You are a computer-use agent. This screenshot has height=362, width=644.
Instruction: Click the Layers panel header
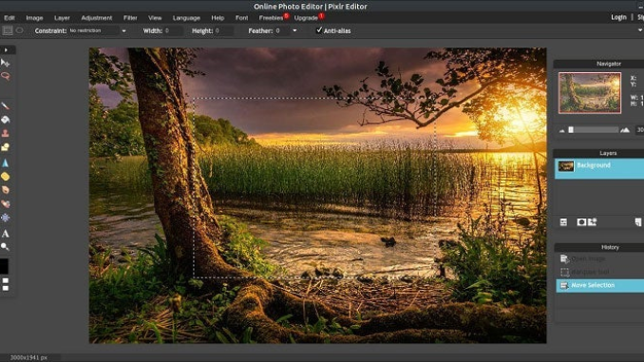click(x=598, y=153)
